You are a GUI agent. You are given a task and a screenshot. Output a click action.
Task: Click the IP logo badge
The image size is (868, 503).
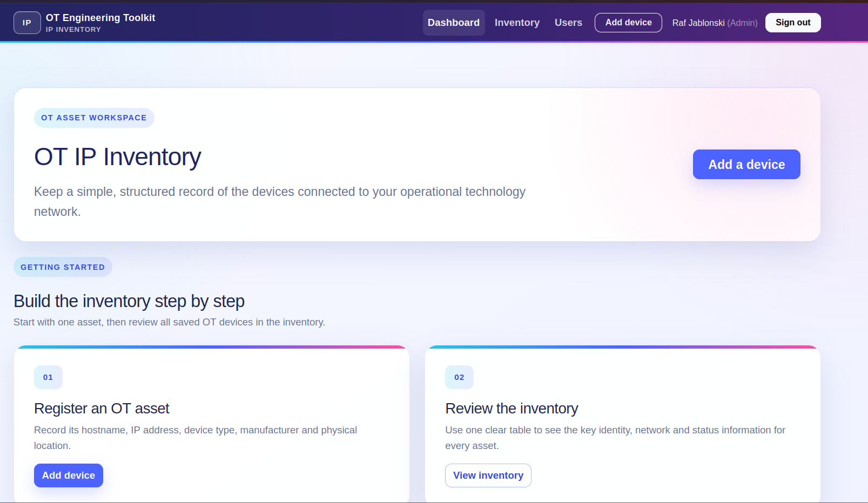(27, 23)
